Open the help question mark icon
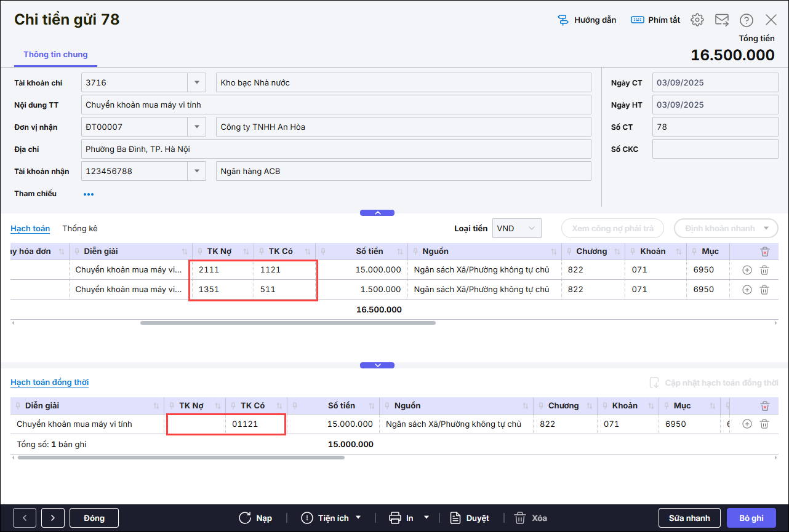Viewport: 789px width, 532px height. tap(746, 20)
